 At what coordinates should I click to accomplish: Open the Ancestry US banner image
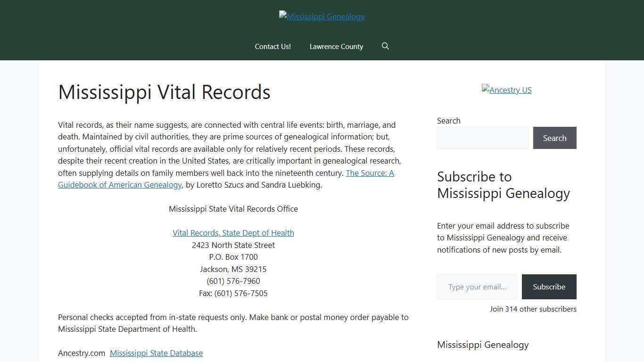point(506,90)
